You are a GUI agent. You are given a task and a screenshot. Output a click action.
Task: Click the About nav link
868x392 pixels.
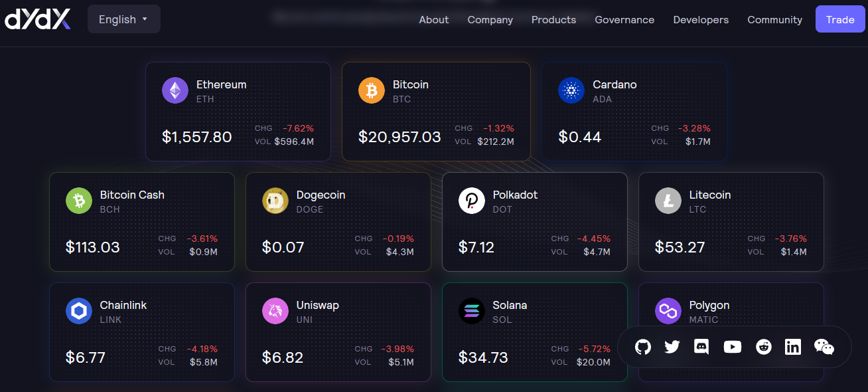pos(434,20)
